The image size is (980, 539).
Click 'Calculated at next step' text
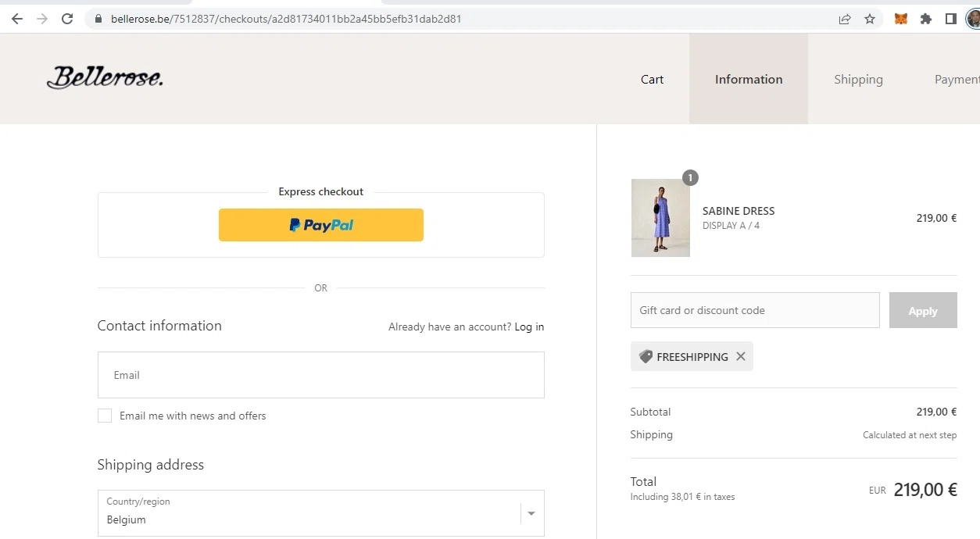[x=910, y=435]
